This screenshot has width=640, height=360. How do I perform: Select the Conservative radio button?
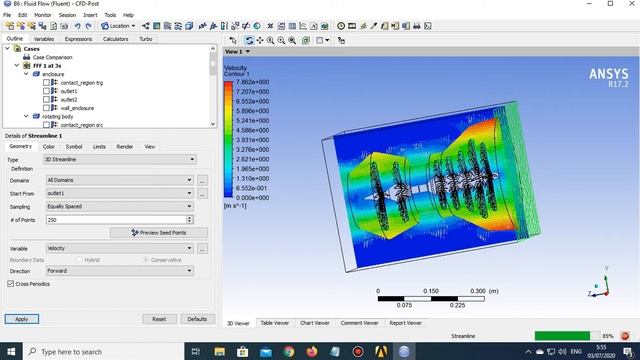(x=146, y=260)
